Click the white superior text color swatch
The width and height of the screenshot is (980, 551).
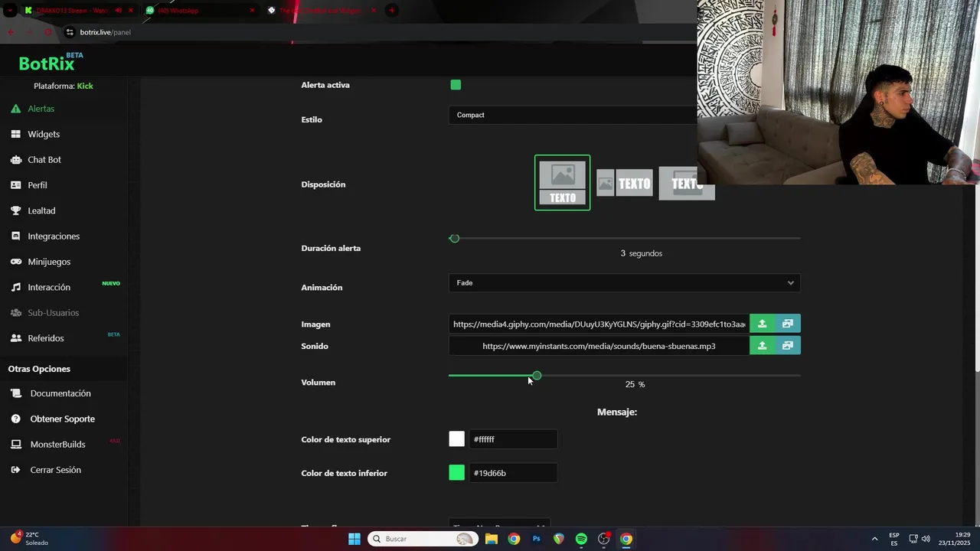pyautogui.click(x=456, y=439)
